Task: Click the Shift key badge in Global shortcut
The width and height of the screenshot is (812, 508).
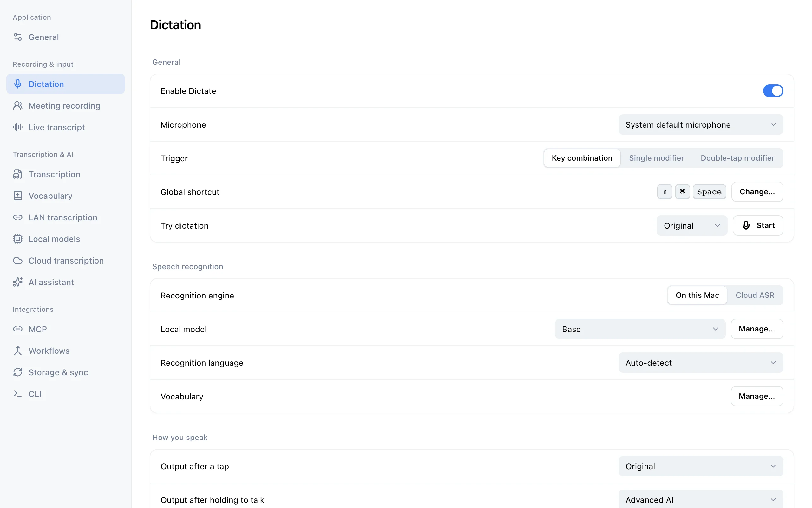Action: click(665, 192)
